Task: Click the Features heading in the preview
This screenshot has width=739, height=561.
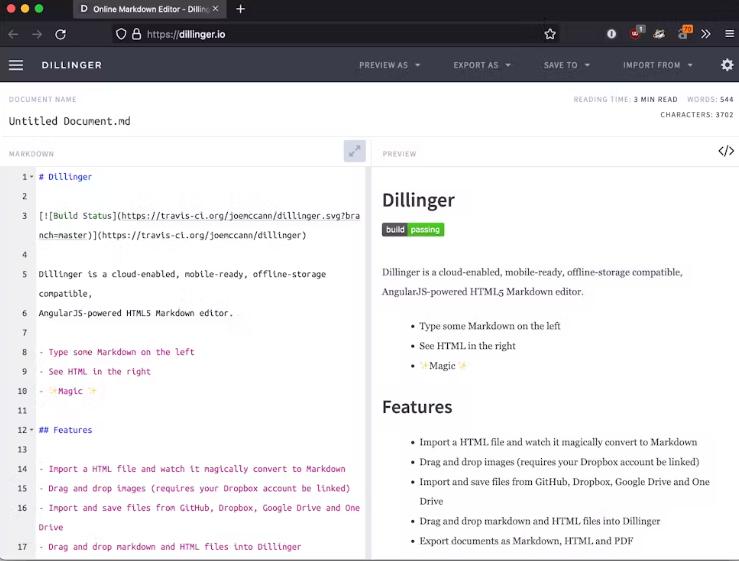Action: (417, 407)
